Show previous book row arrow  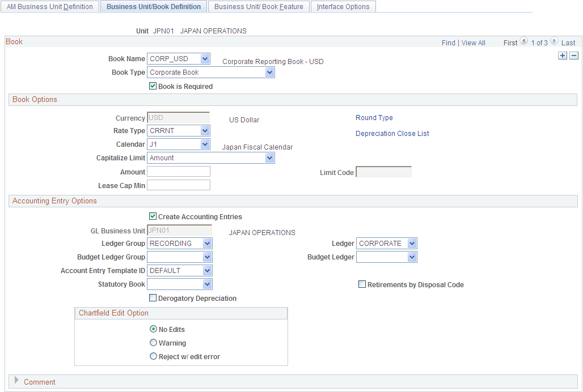(x=524, y=41)
